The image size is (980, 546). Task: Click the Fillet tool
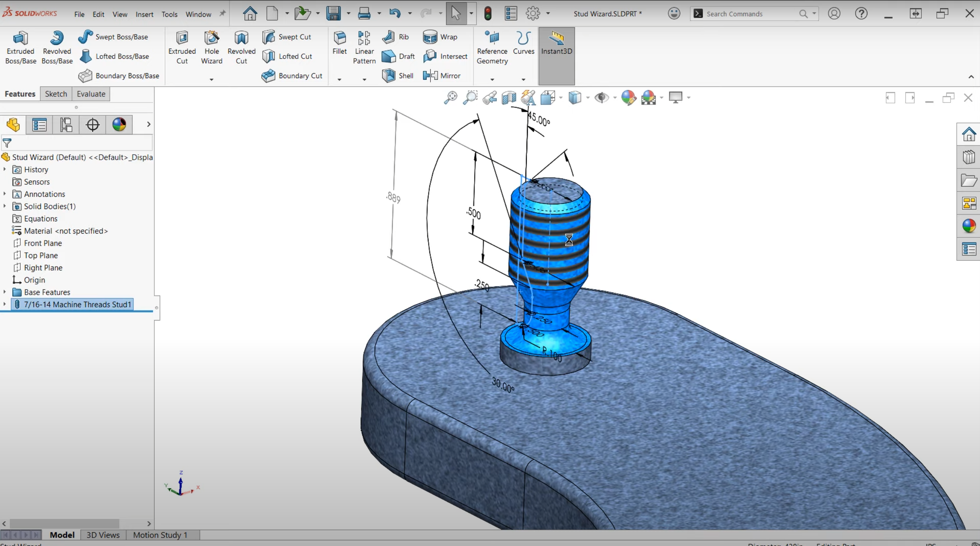pyautogui.click(x=339, y=43)
